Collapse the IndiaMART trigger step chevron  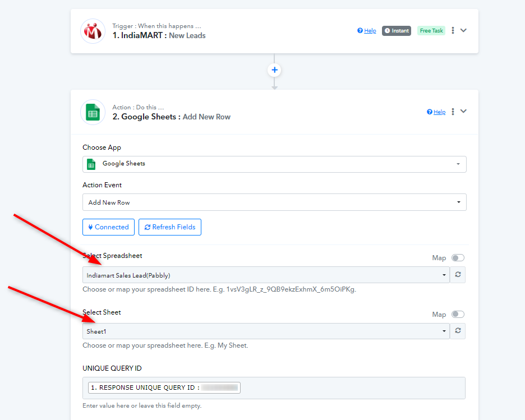coord(463,30)
